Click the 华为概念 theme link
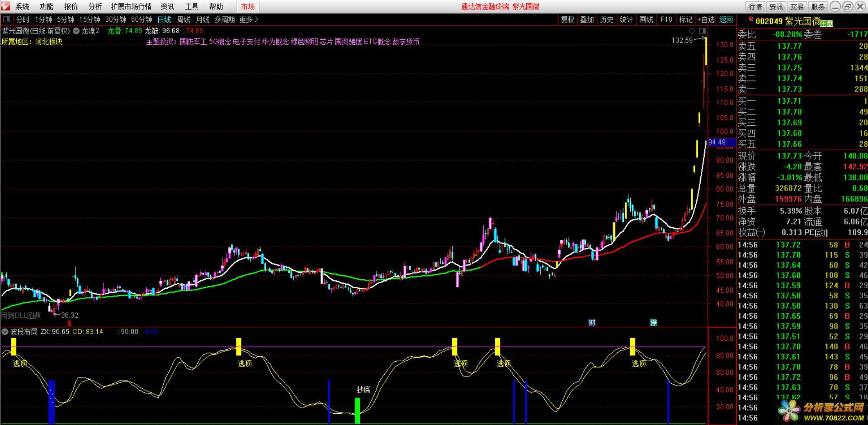This screenshot has width=868, height=425. [275, 42]
